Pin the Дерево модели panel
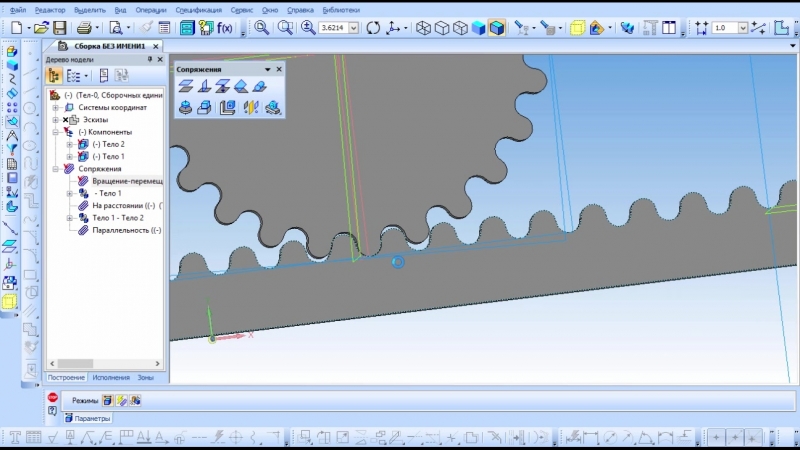Viewport: 800px width, 450px height. coord(149,60)
